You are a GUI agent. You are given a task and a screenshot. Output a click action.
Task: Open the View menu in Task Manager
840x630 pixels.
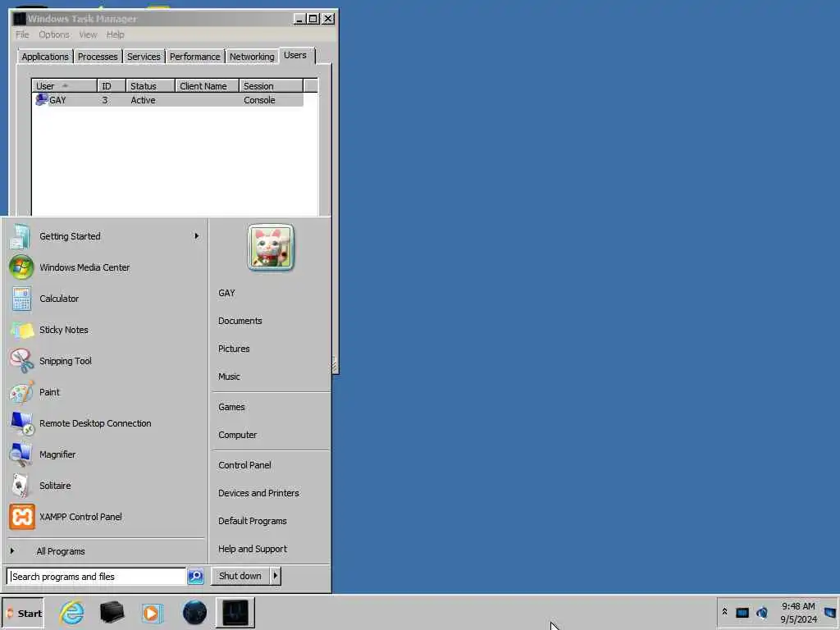pyautogui.click(x=88, y=34)
